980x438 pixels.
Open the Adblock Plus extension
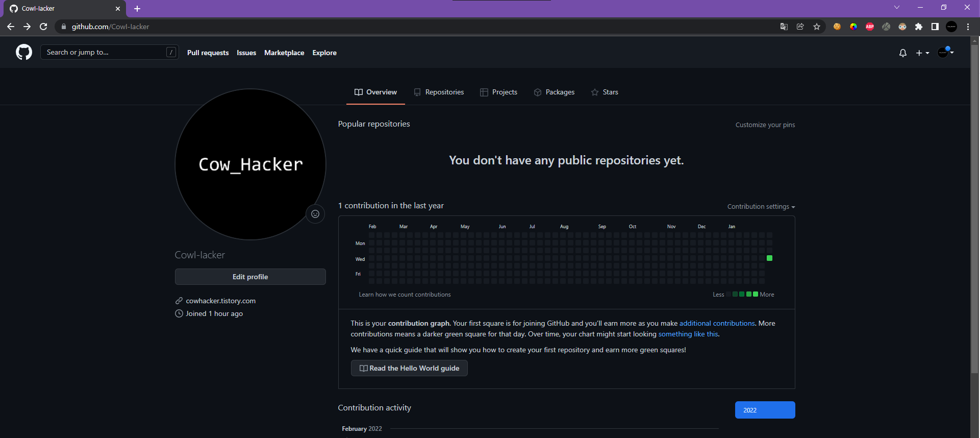point(870,27)
